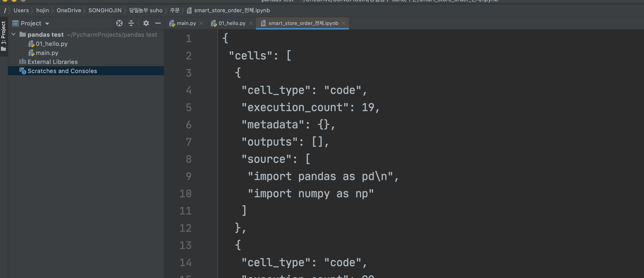
Task: Switch to 01_hello.py tab
Action: click(231, 23)
